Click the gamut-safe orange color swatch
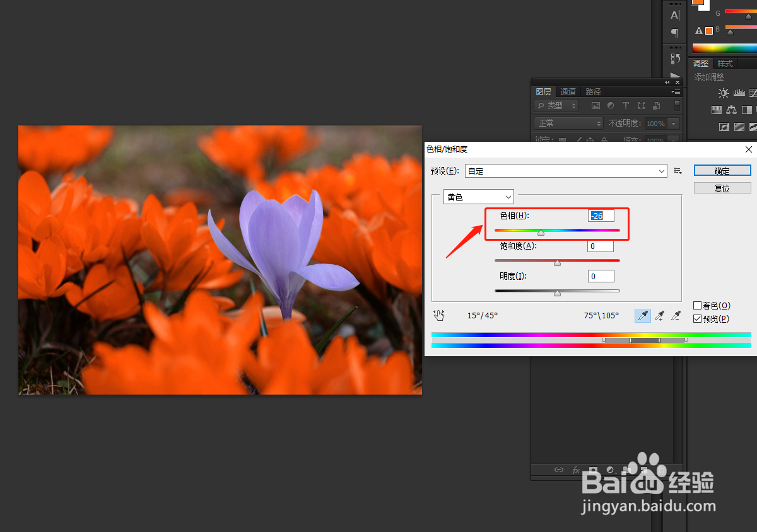 (x=709, y=31)
